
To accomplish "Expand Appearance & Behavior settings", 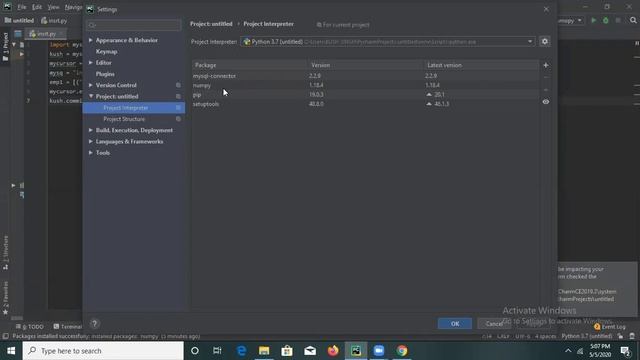I will tap(91, 40).
